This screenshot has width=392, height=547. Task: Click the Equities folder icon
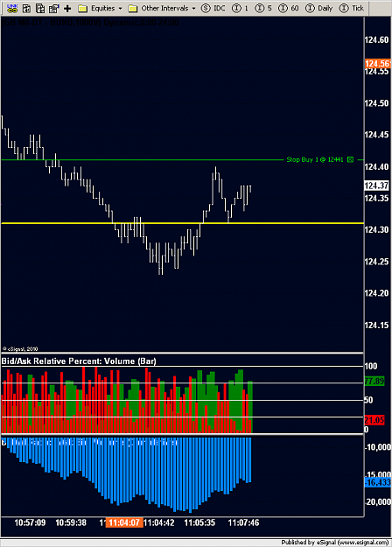82,9
